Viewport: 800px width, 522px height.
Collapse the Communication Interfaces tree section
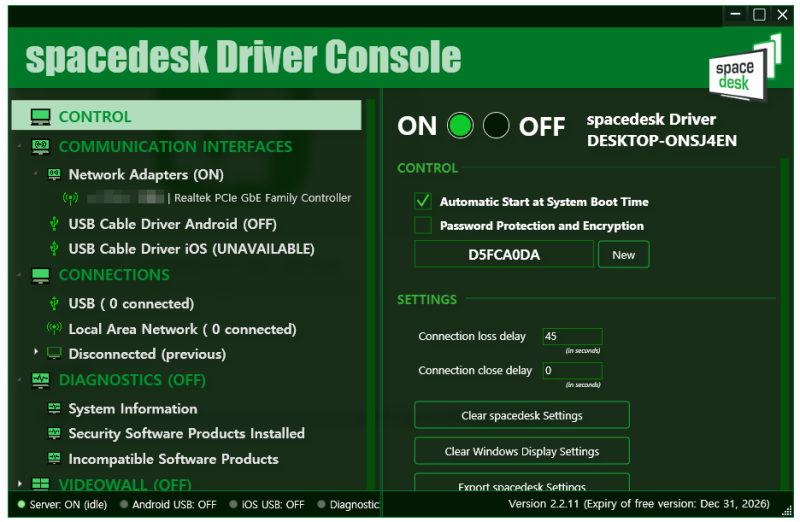(x=19, y=146)
